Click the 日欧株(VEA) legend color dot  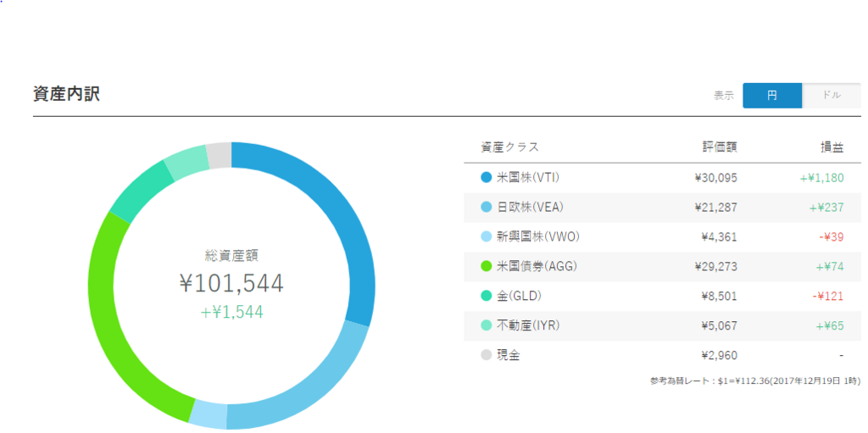click(487, 208)
